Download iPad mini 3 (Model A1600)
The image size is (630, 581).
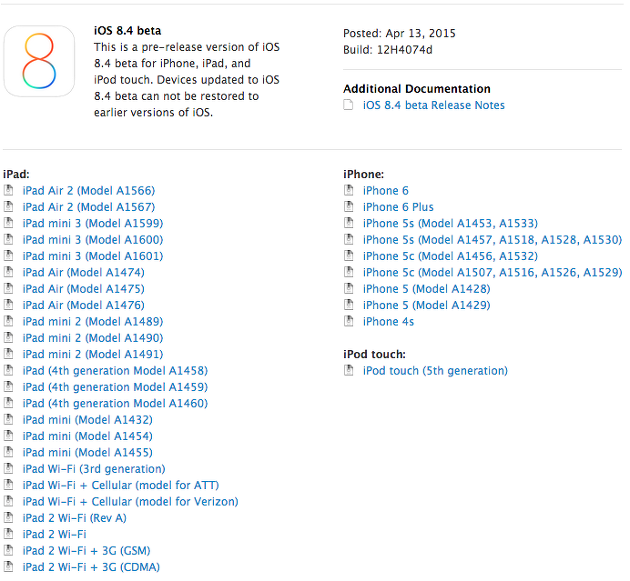93,240
